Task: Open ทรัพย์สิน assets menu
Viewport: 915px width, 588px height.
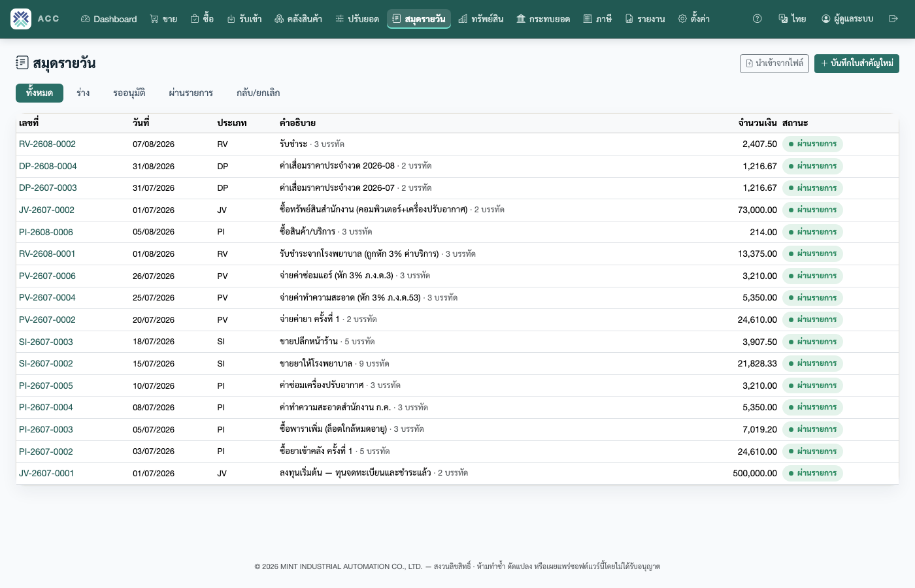Action: coord(481,19)
